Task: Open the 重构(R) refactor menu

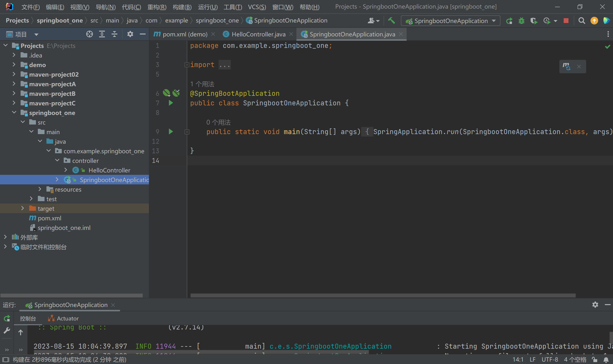Action: pos(157,7)
